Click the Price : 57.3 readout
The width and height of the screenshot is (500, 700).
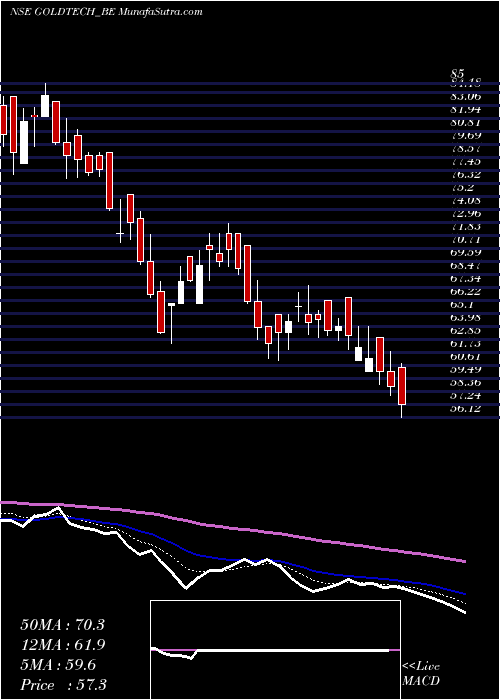click(63, 685)
